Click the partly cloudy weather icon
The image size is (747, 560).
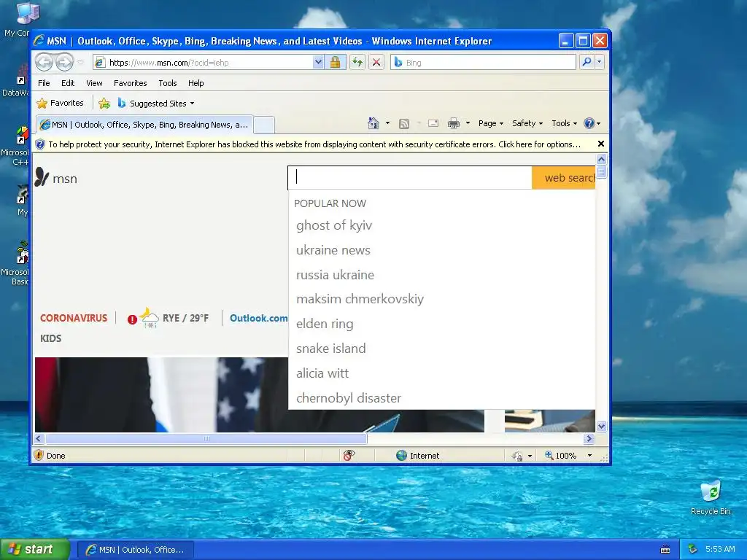click(x=149, y=318)
